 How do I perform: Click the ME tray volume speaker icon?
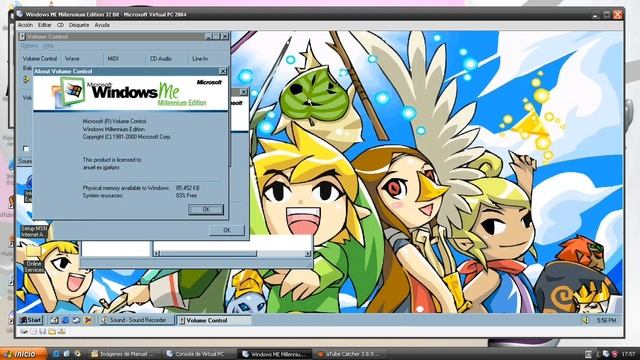[586, 320]
